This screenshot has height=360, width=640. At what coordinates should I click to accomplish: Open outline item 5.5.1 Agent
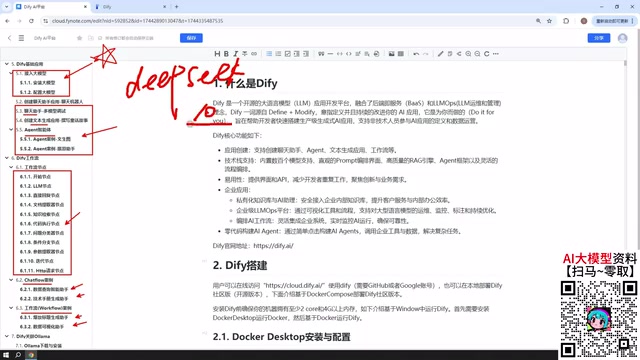pos(45,139)
